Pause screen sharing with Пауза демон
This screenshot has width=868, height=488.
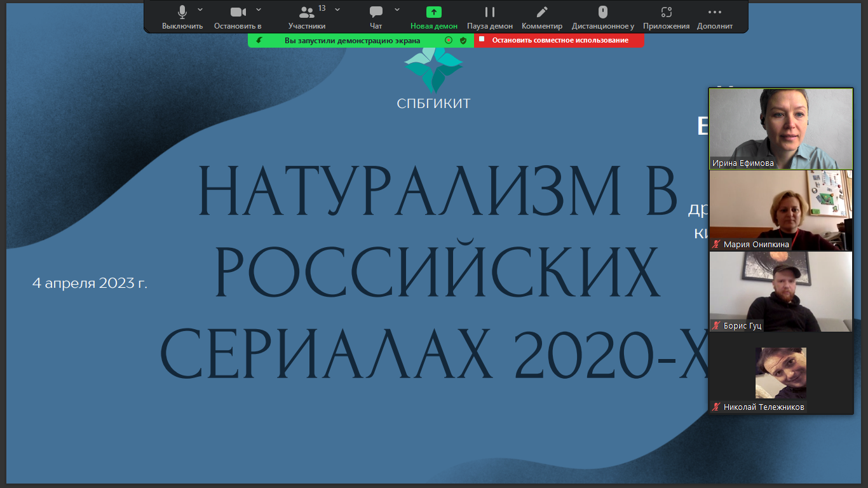point(489,12)
